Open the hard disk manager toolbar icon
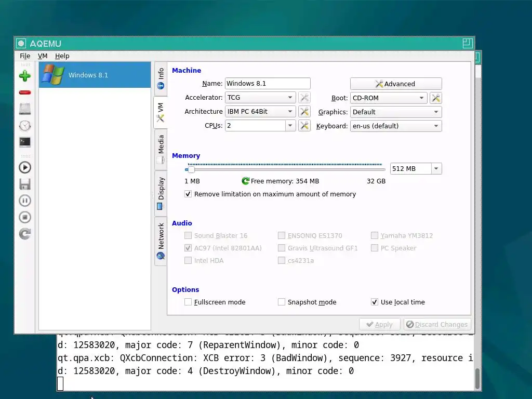 tap(25, 109)
